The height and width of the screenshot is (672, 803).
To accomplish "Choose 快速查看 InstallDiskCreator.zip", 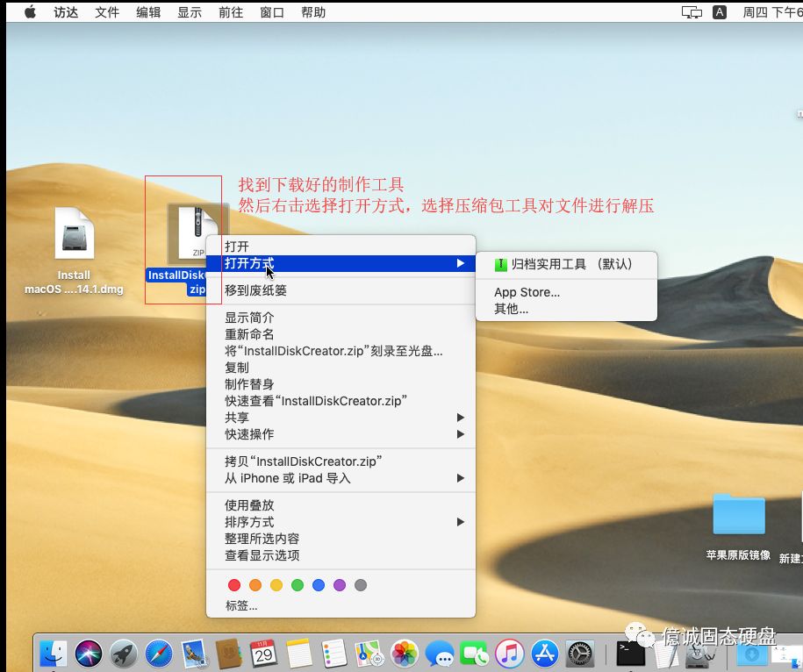I will (x=341, y=401).
